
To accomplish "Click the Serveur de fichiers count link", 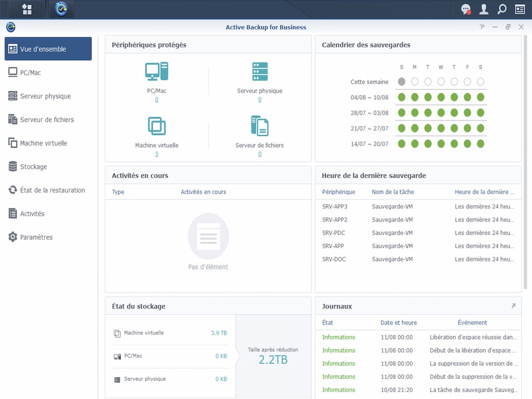I will 260,154.
